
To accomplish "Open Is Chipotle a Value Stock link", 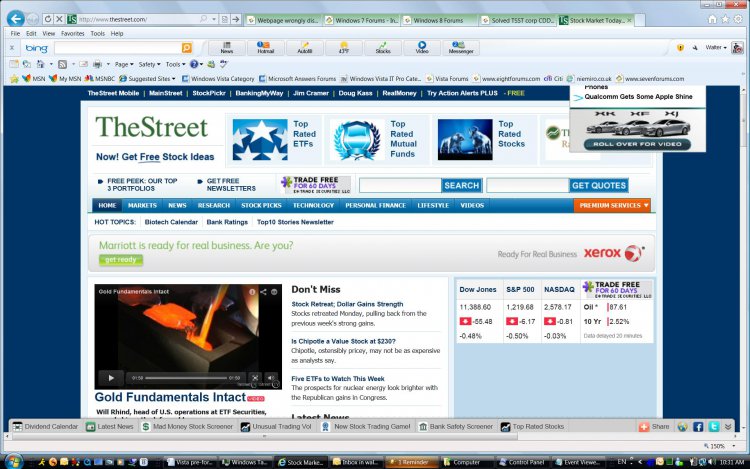I will coord(343,341).
